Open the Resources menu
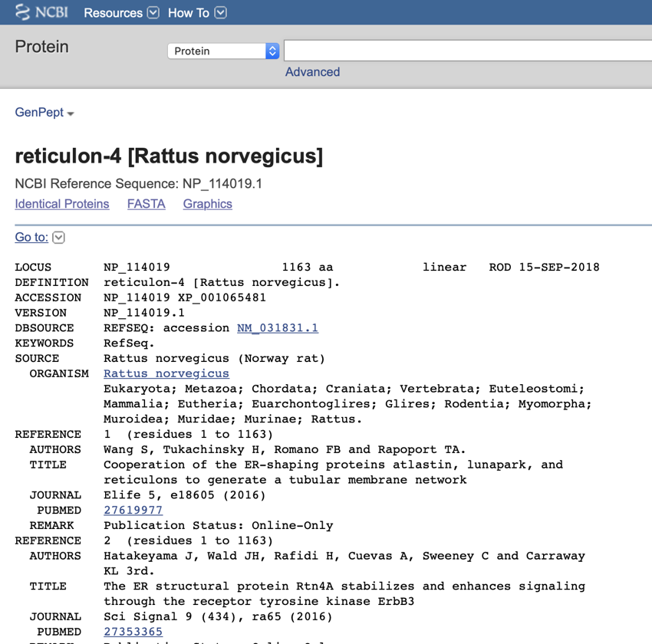This screenshot has width=652, height=644. [x=113, y=13]
